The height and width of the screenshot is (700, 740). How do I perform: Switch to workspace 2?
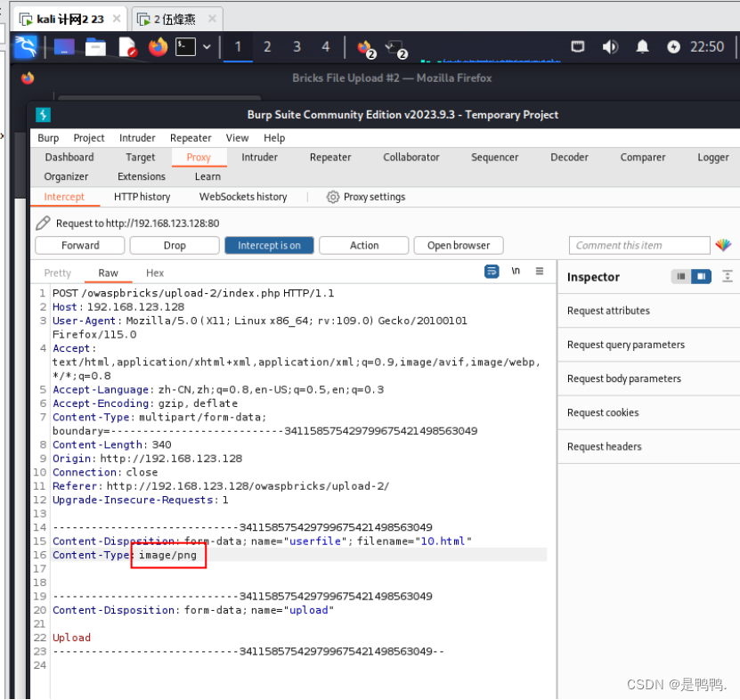tap(267, 47)
